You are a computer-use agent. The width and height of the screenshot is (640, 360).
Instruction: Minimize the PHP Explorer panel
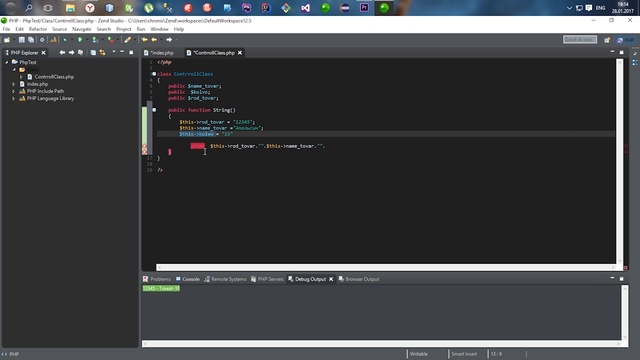coord(122,52)
